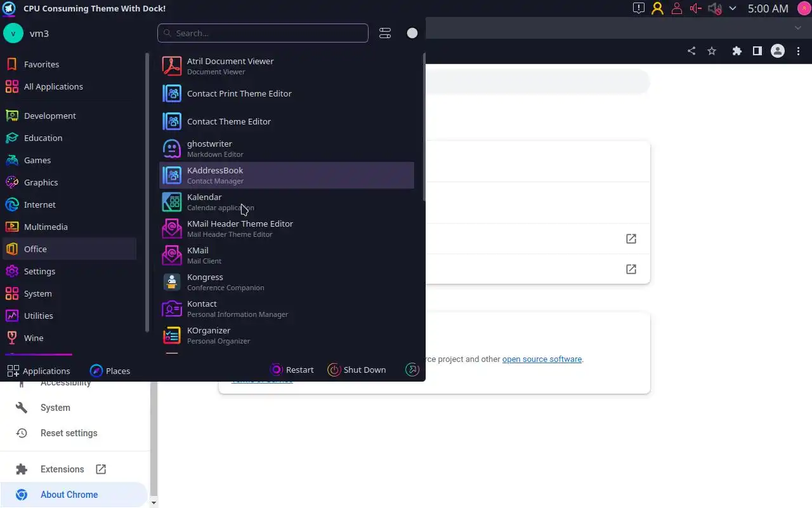
Task: Open Chrome extensions puzzle icon
Action: [x=737, y=51]
